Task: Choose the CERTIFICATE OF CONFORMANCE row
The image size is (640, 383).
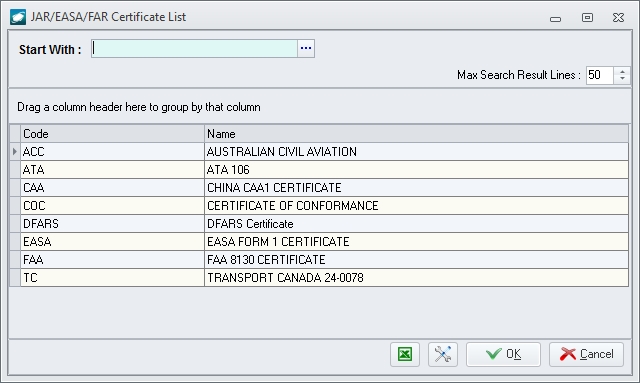Action: [324, 205]
